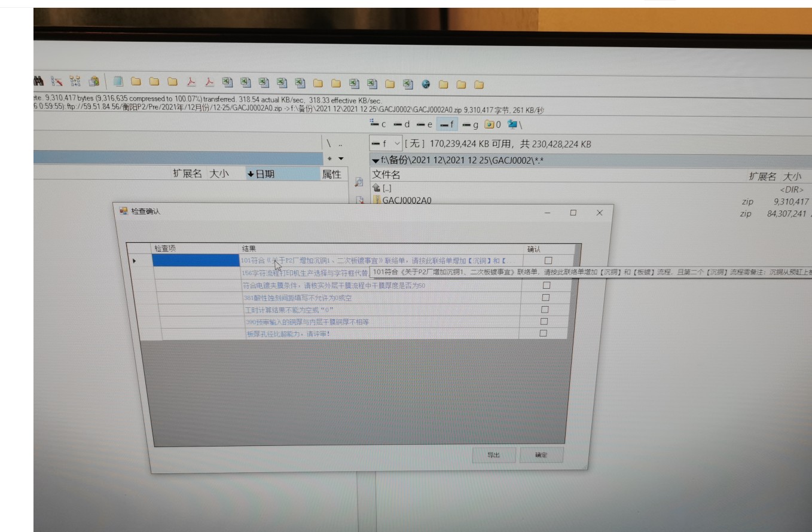The height and width of the screenshot is (532, 812).
Task: Click the Excel icon right after the PDF icons
Action: point(227,82)
